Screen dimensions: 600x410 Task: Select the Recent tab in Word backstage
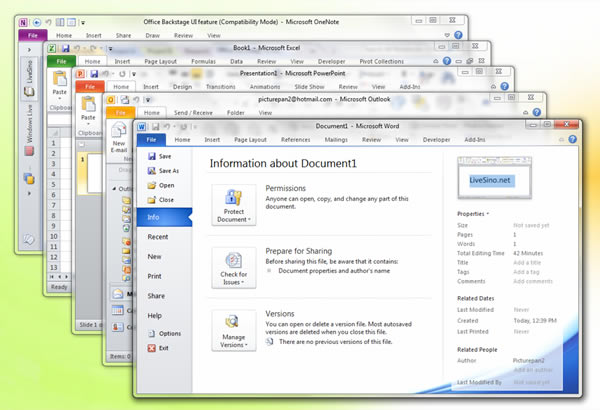(158, 237)
